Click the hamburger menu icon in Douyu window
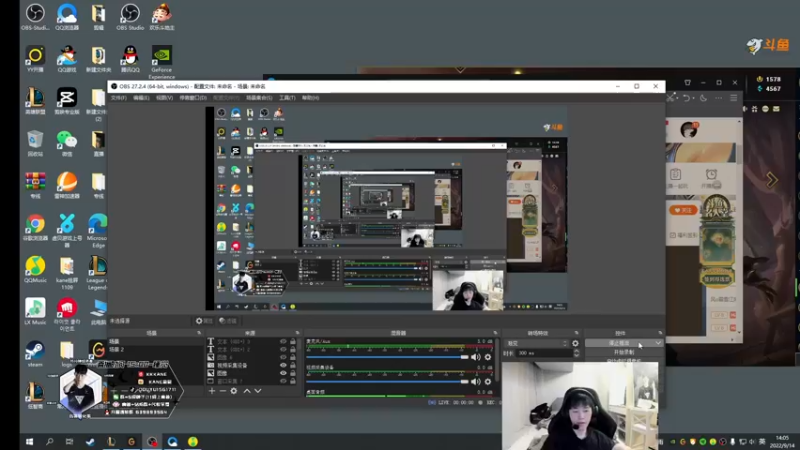The image size is (800, 450). (734, 98)
